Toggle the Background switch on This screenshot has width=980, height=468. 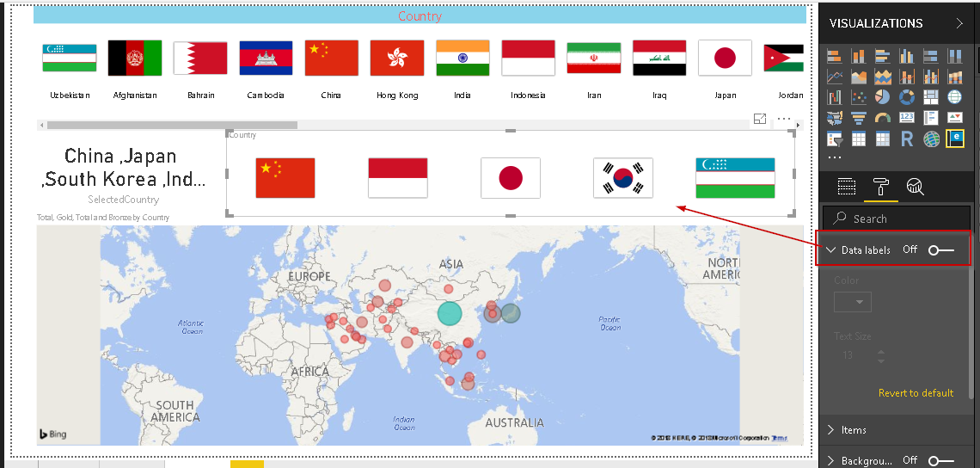pyautogui.click(x=941, y=460)
